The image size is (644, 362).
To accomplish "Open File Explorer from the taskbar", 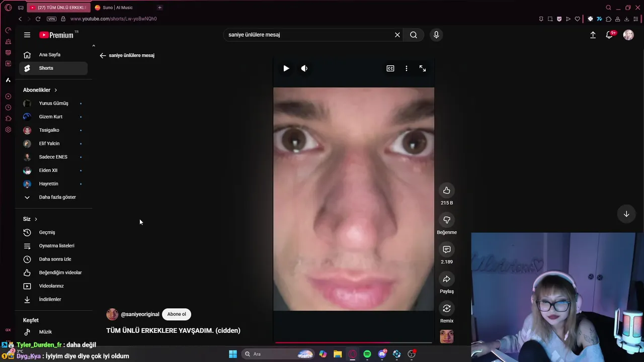I will pos(338,354).
